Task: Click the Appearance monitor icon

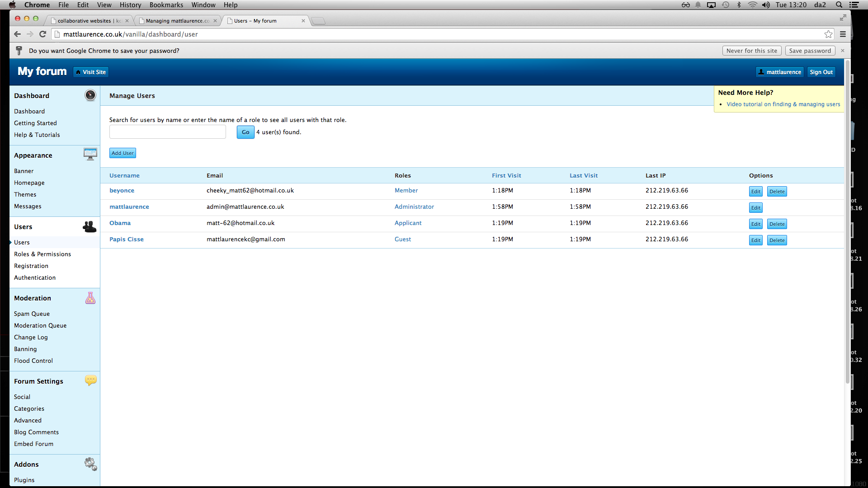Action: pyautogui.click(x=90, y=155)
